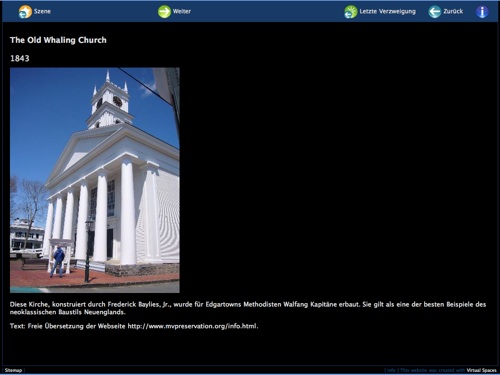Click the Letzte Verzweigung branch icon

(x=351, y=12)
